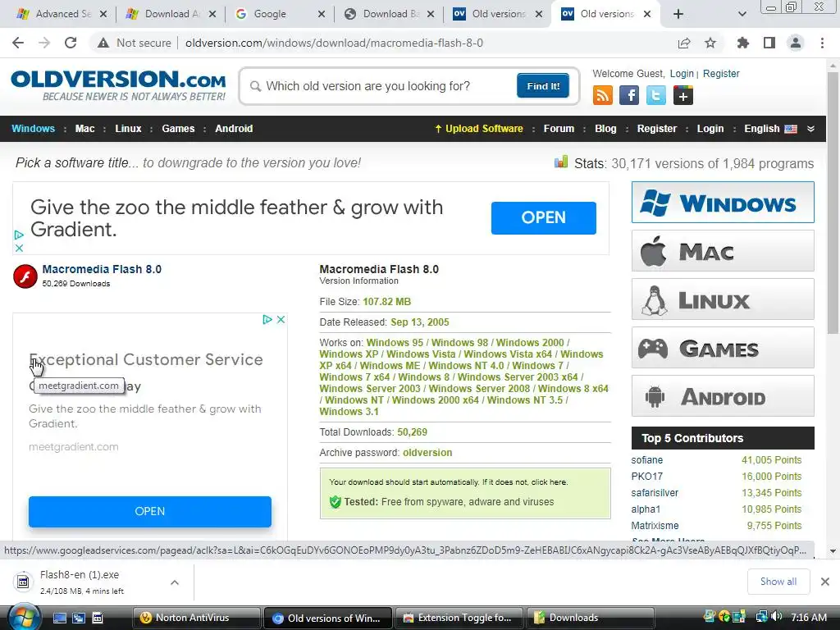Open Extension Toggle taskbar window
840x630 pixels.
pyautogui.click(x=459, y=618)
